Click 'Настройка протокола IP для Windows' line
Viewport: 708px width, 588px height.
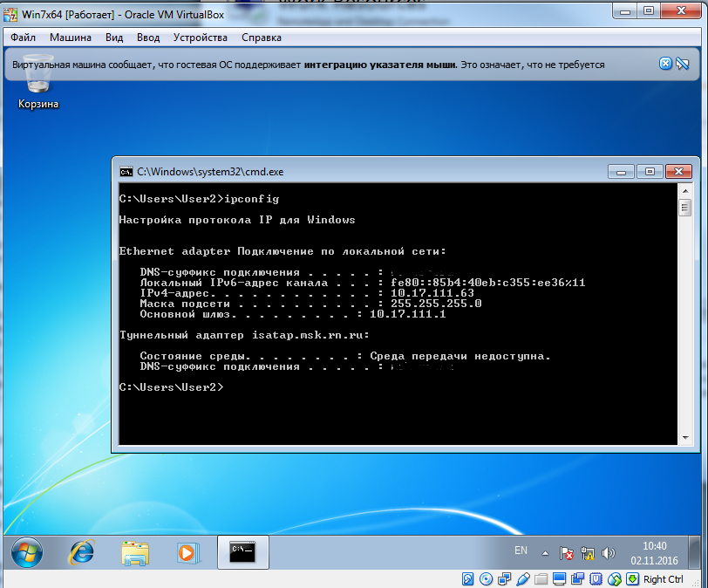point(237,220)
